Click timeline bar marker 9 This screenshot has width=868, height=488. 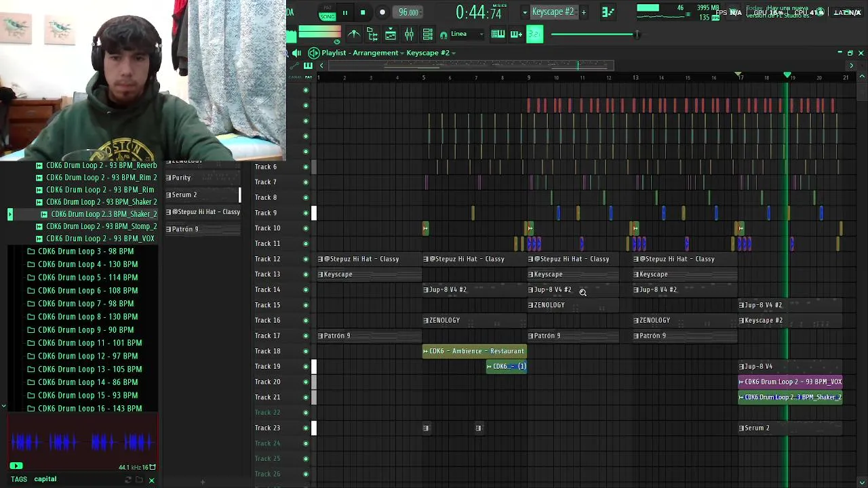[529, 77]
